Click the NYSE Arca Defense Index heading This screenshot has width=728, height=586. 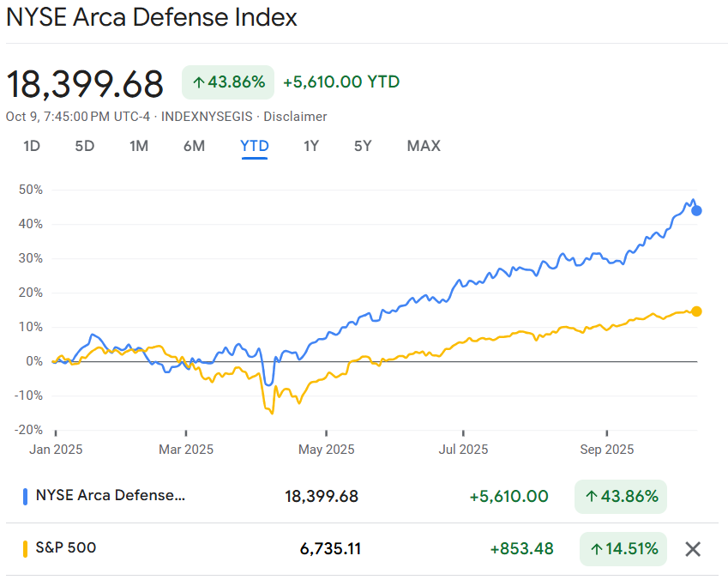[152, 17]
